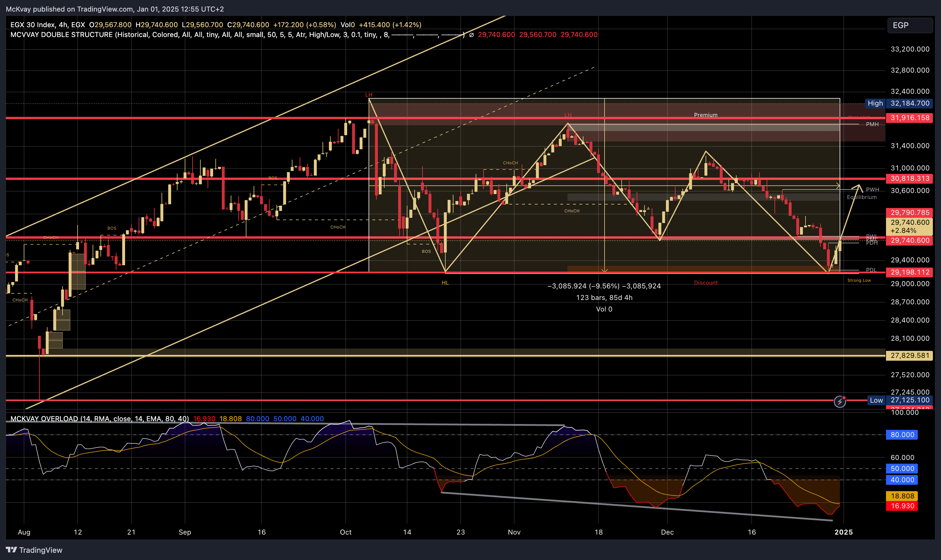Click the TradingView logo in the bottom corner
The height and width of the screenshot is (560, 941).
pos(33,550)
